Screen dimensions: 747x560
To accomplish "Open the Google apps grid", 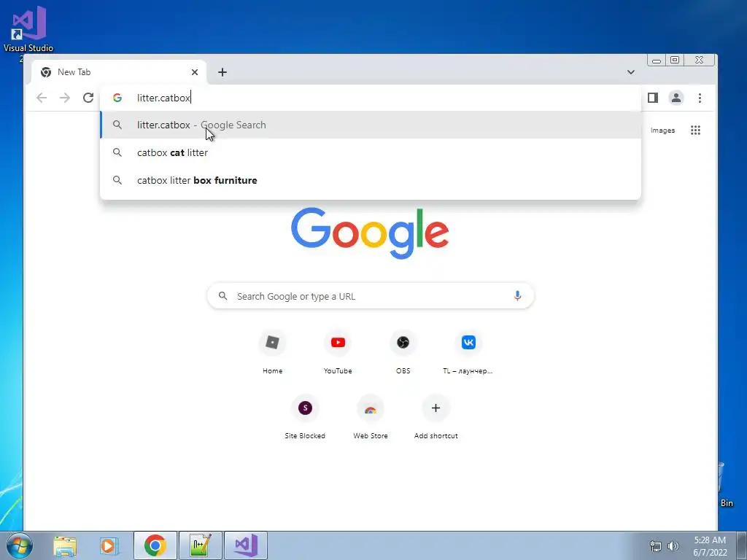I will click(x=695, y=130).
